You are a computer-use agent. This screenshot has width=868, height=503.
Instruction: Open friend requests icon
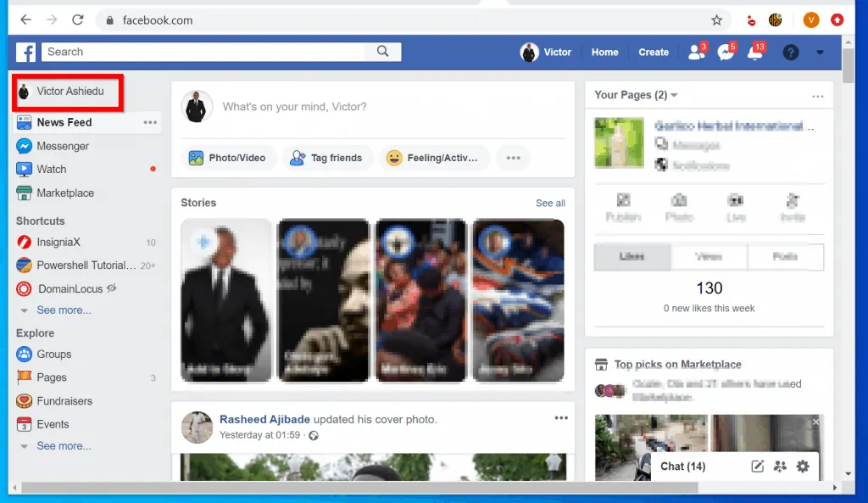(x=697, y=52)
